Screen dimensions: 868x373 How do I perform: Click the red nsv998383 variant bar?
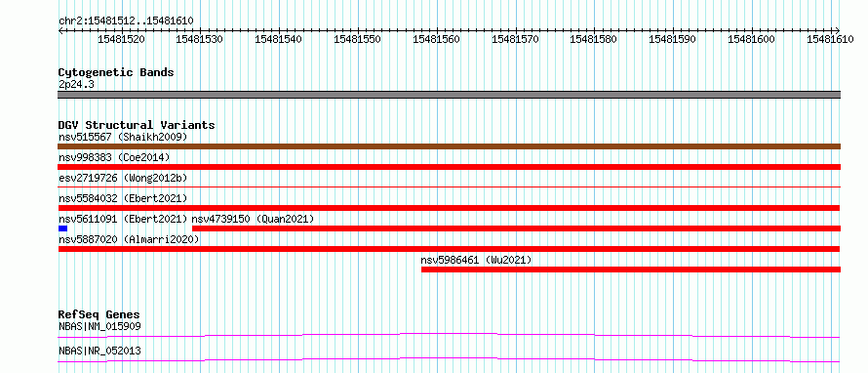[x=449, y=167]
